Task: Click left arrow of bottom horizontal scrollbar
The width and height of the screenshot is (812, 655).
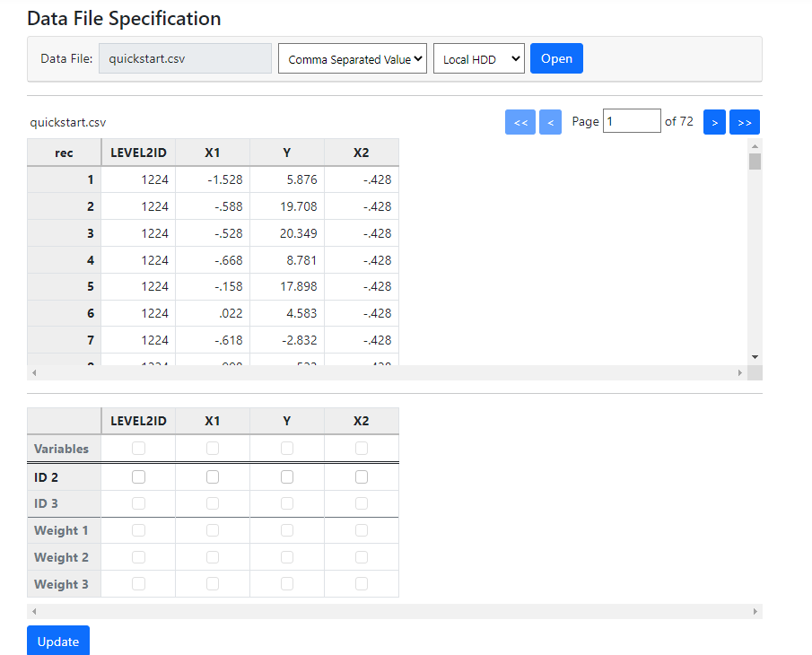Action: click(x=33, y=611)
